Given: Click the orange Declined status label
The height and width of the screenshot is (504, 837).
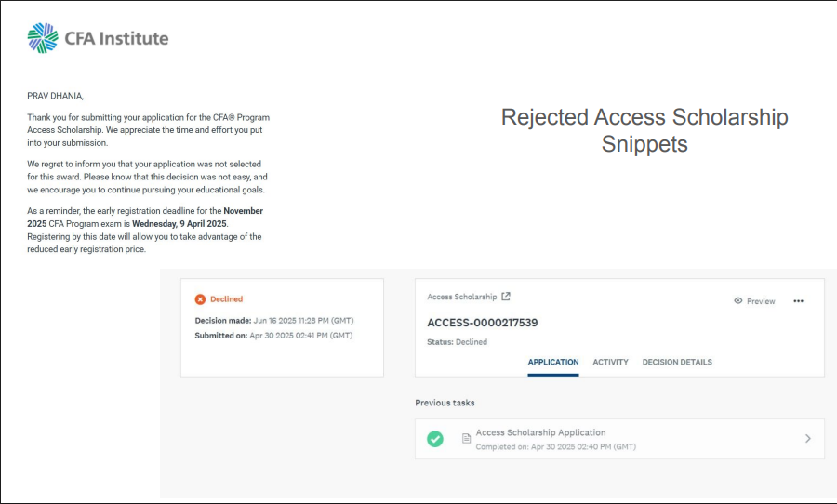Looking at the screenshot, I should click(x=226, y=299).
